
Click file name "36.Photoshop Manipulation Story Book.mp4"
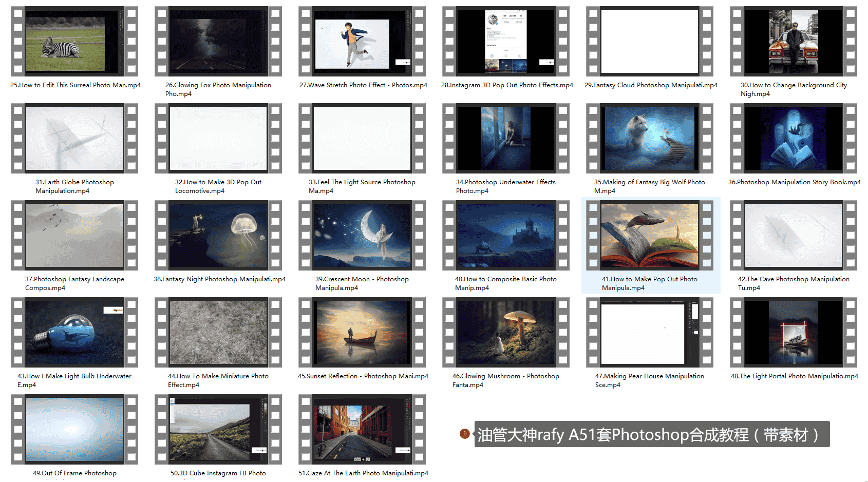pyautogui.click(x=795, y=182)
